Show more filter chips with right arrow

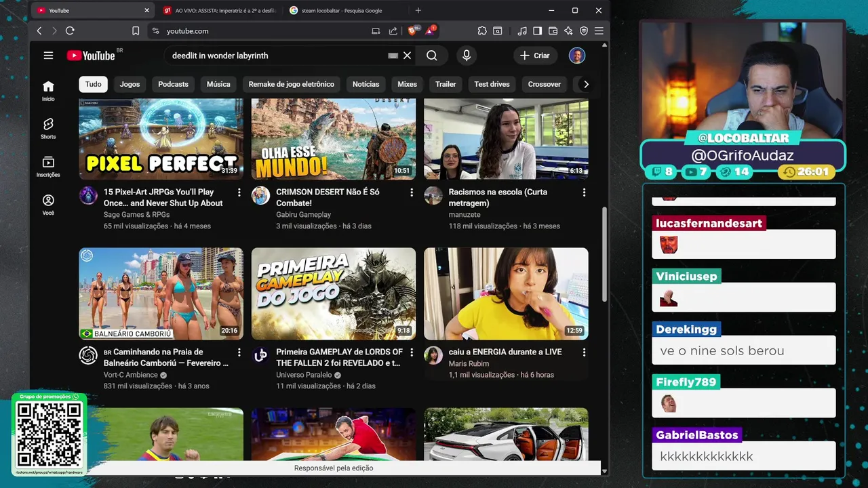[586, 84]
